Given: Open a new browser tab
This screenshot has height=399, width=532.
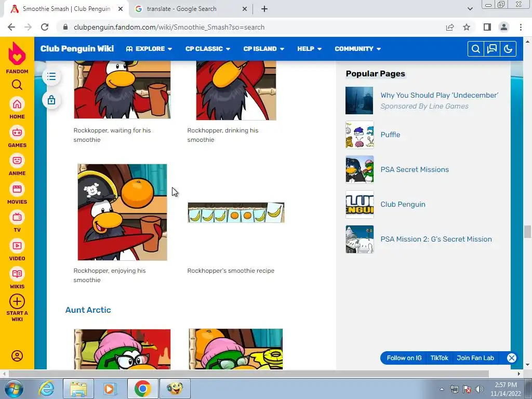Looking at the screenshot, I should [264, 9].
